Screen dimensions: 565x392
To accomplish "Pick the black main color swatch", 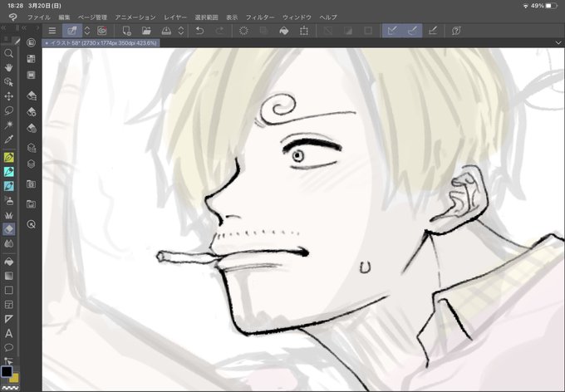I will [x=7, y=371].
